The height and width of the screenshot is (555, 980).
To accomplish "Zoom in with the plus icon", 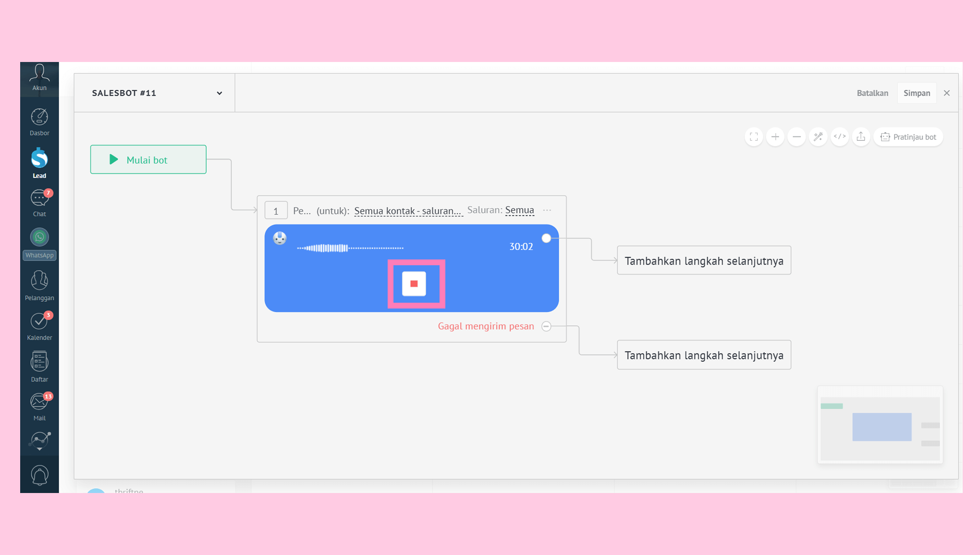I will pyautogui.click(x=775, y=137).
